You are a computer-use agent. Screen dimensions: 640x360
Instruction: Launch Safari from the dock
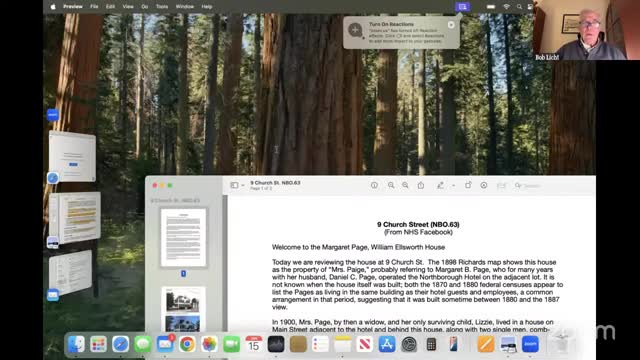121,344
